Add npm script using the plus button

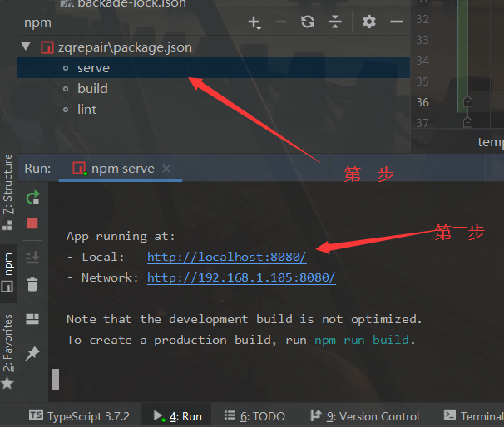coord(254,22)
